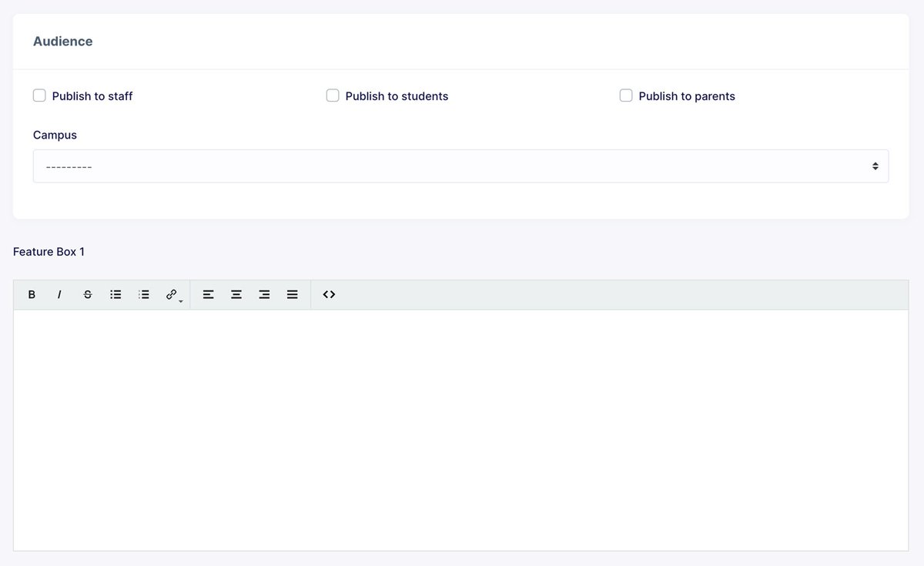Check the Publish to parents checkbox
This screenshot has width=924, height=566.
(626, 95)
